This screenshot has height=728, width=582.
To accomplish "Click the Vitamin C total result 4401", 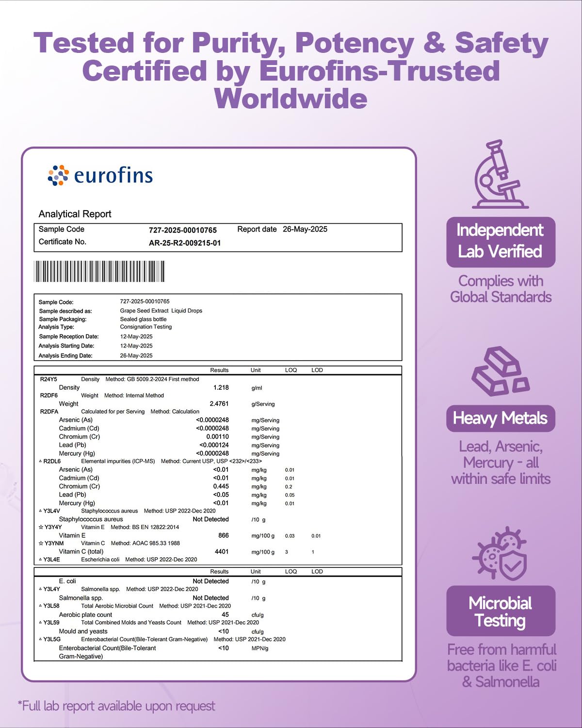I will [x=222, y=552].
